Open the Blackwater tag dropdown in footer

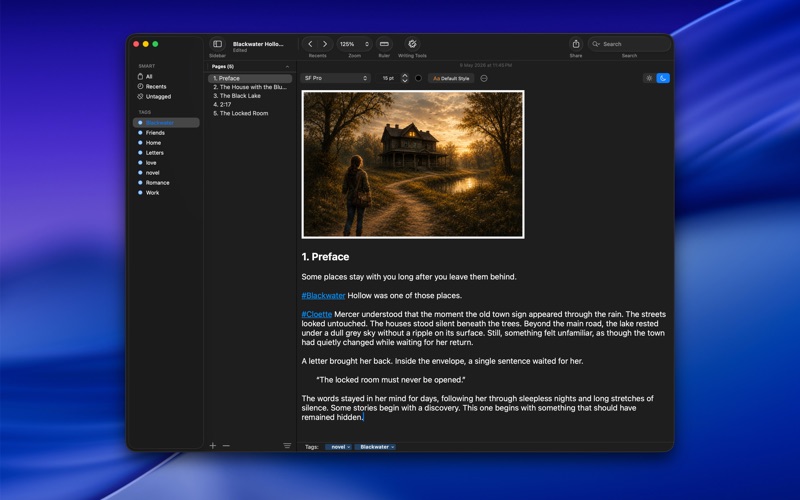coord(376,447)
